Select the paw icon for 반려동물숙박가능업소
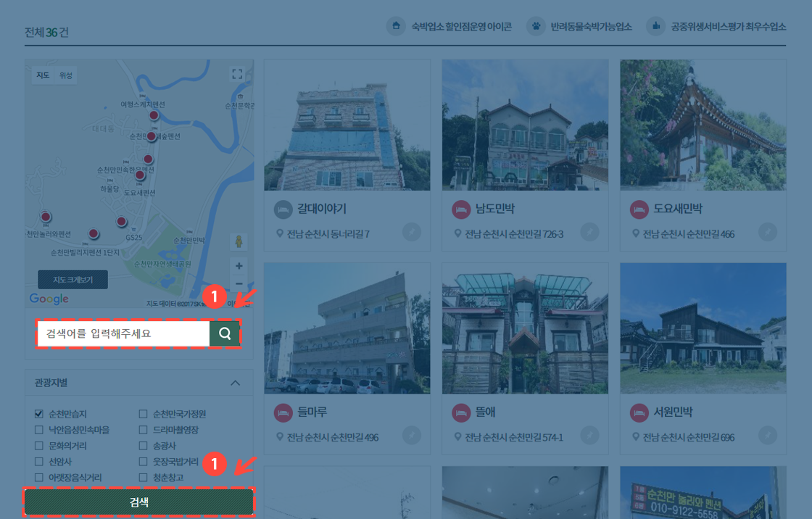Image resolution: width=812 pixels, height=519 pixels. click(x=535, y=25)
